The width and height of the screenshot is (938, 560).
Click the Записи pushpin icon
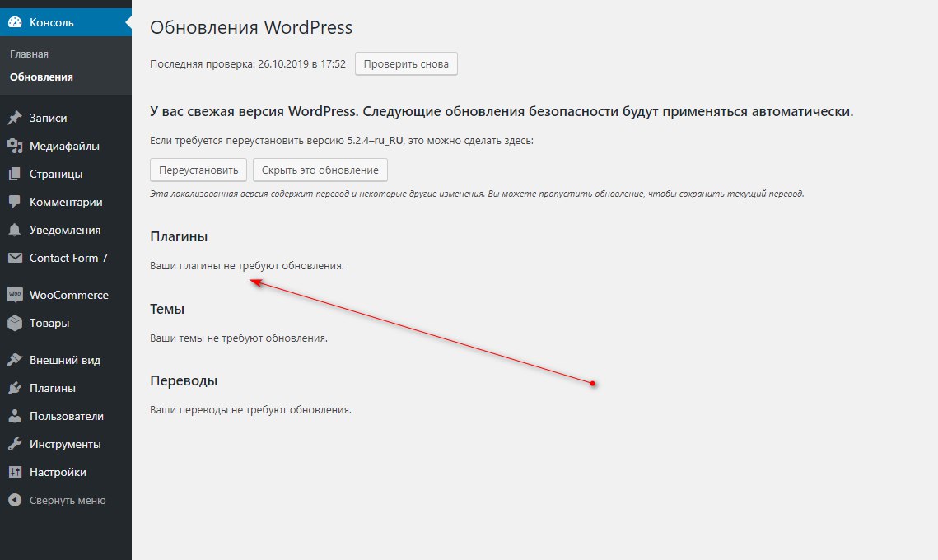(x=15, y=118)
